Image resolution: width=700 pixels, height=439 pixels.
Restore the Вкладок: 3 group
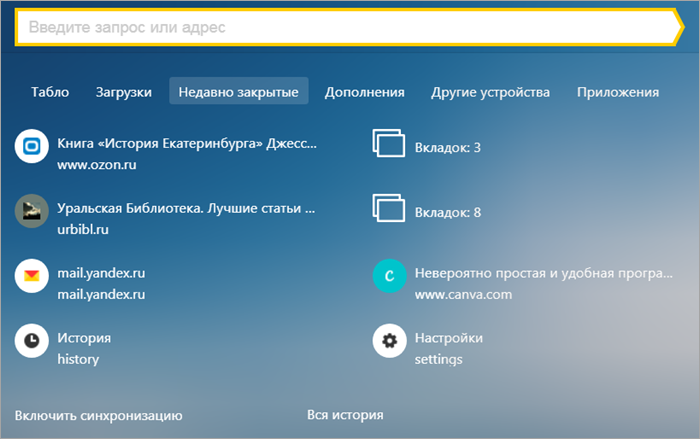(x=448, y=147)
